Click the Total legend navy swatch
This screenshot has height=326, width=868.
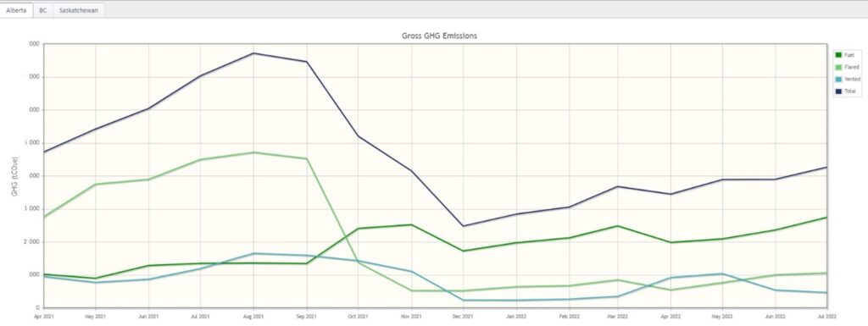838,91
